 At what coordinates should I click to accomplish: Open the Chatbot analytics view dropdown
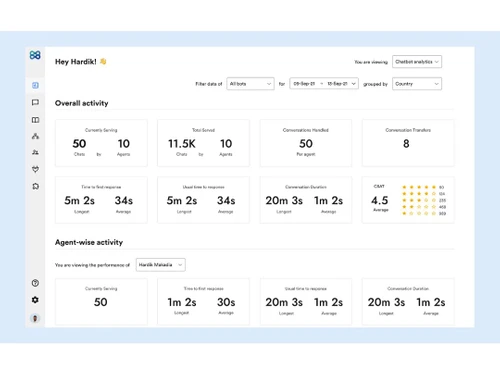[417, 62]
